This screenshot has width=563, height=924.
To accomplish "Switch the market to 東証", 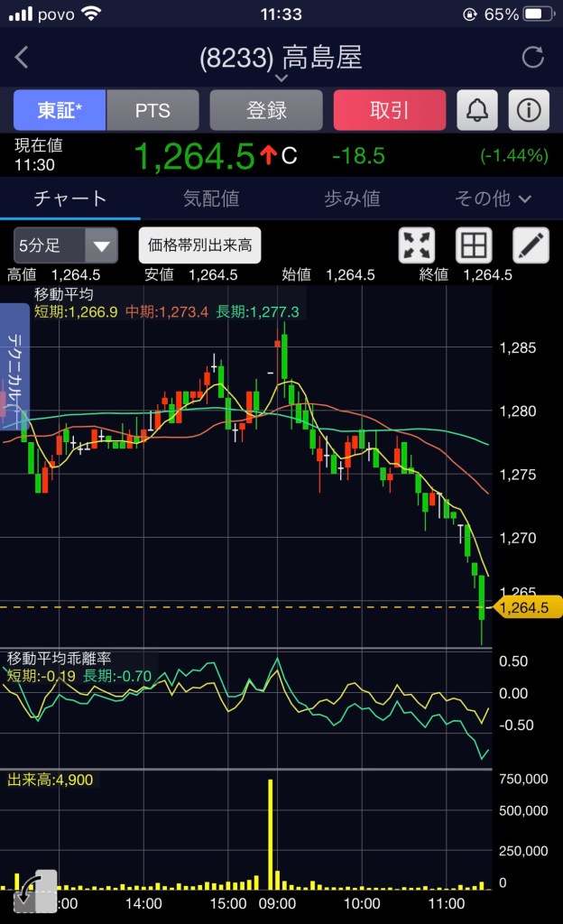I will [60, 110].
